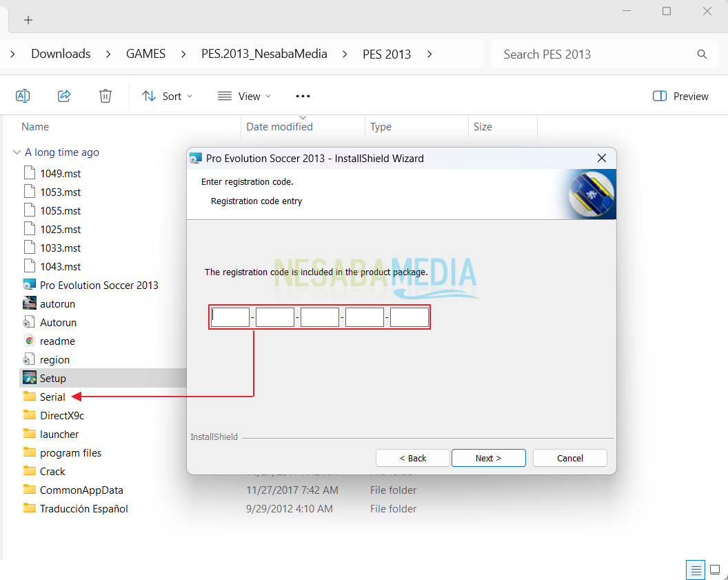
Task: Cancel the InstallShield Wizard
Action: (x=569, y=458)
